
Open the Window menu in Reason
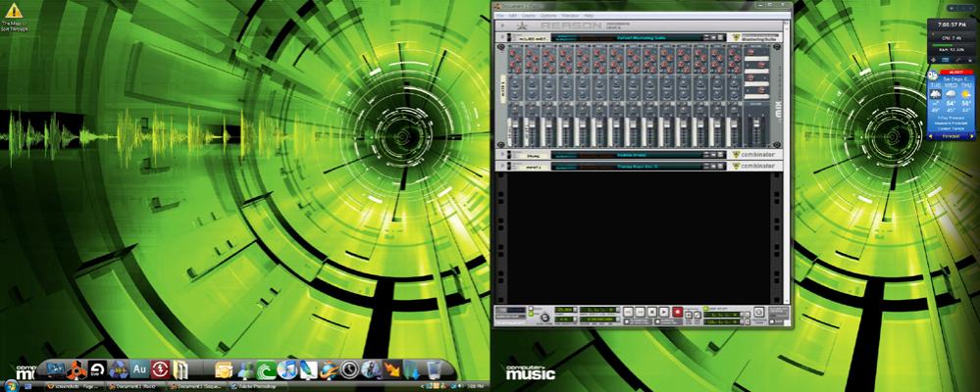(x=570, y=16)
